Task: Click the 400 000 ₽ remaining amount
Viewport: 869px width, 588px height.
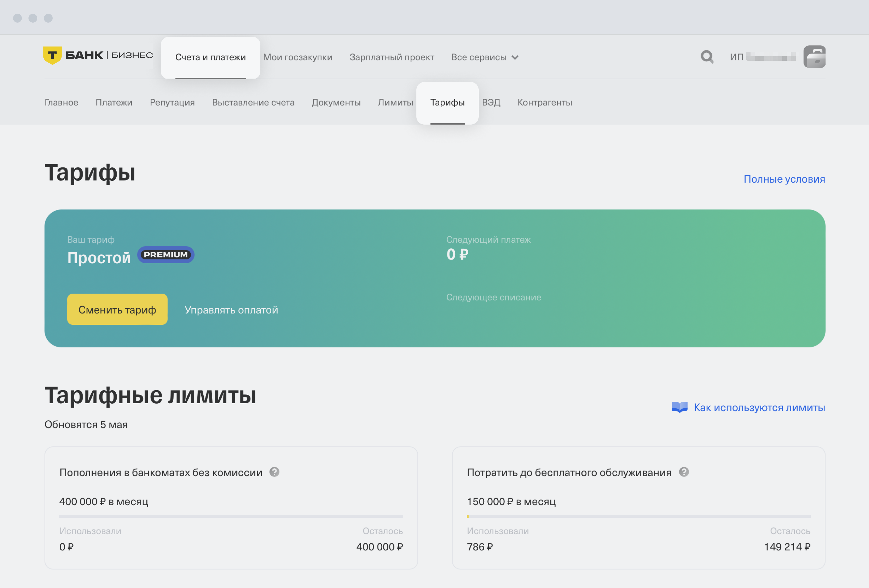Action: [380, 547]
